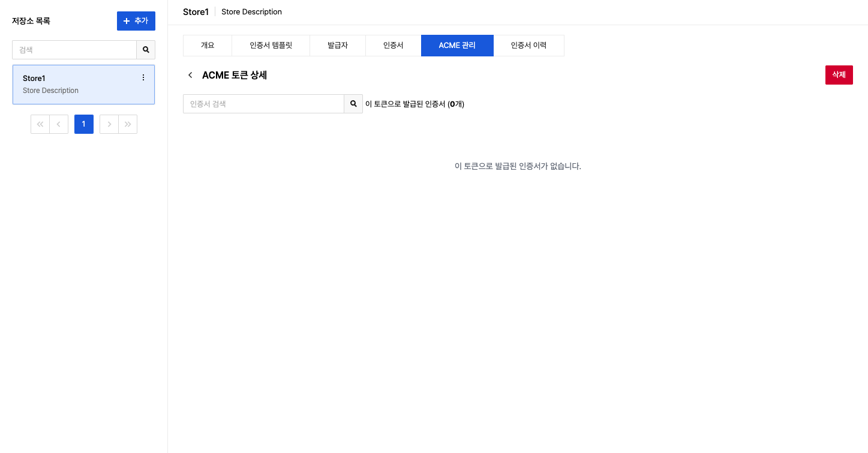This screenshot has height=453, width=868.
Task: Open the Store1 three-dot options menu
Action: [143, 77]
